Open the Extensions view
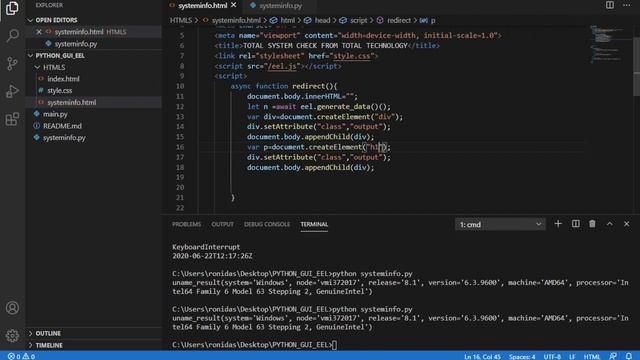Viewport: 640px width, 360px height. 12,119
